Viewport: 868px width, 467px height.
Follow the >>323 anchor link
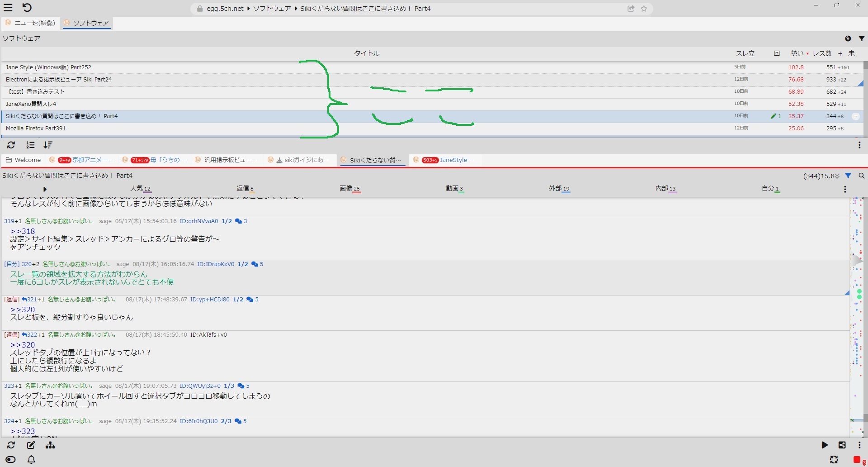[23, 432]
